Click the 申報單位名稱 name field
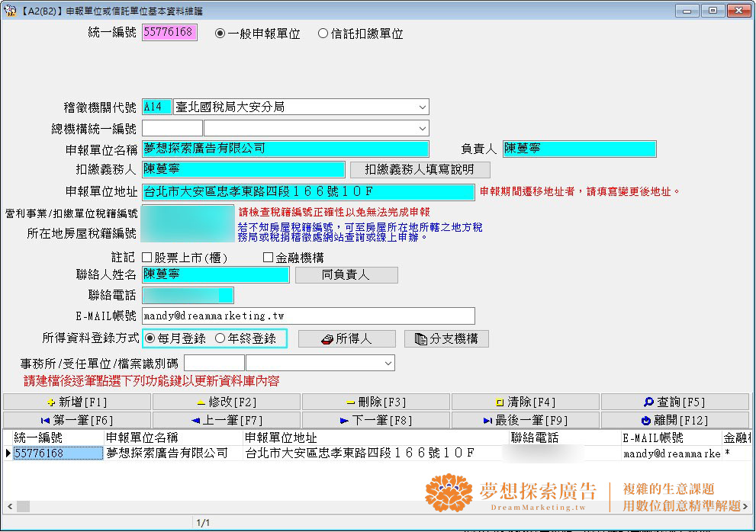756x532 pixels. pyautogui.click(x=285, y=149)
